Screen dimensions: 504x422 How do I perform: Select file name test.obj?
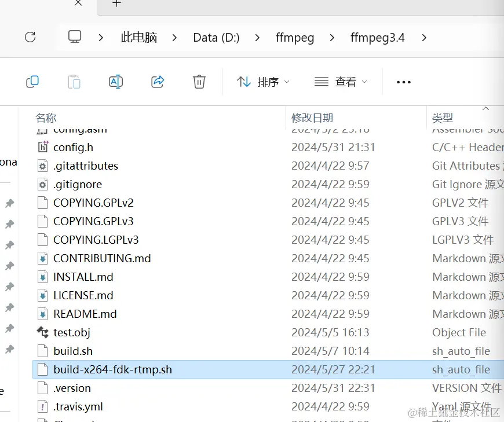(72, 333)
